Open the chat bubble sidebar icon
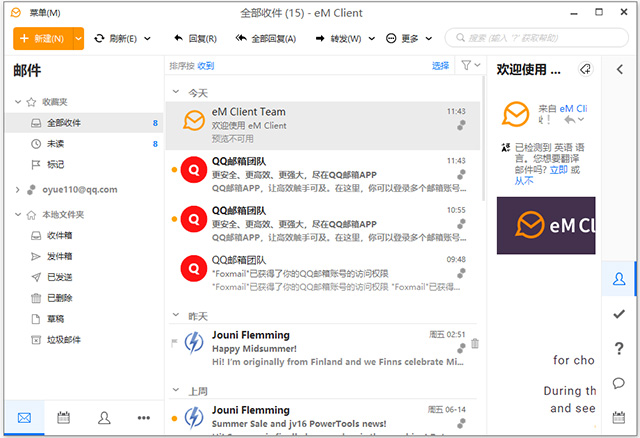Screen dimensions: 640x438 pyautogui.click(x=619, y=383)
